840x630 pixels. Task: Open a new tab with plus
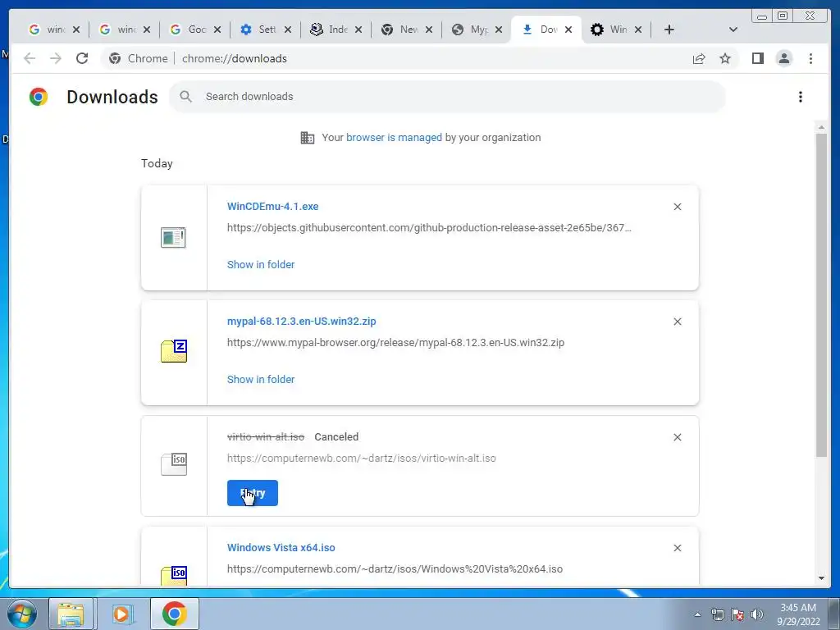(669, 30)
